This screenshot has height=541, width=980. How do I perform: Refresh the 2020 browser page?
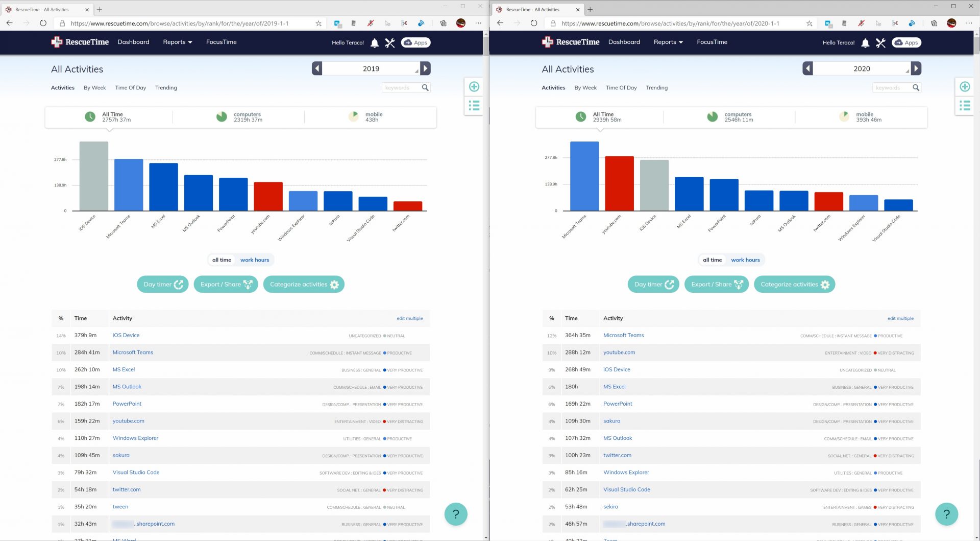click(x=534, y=23)
